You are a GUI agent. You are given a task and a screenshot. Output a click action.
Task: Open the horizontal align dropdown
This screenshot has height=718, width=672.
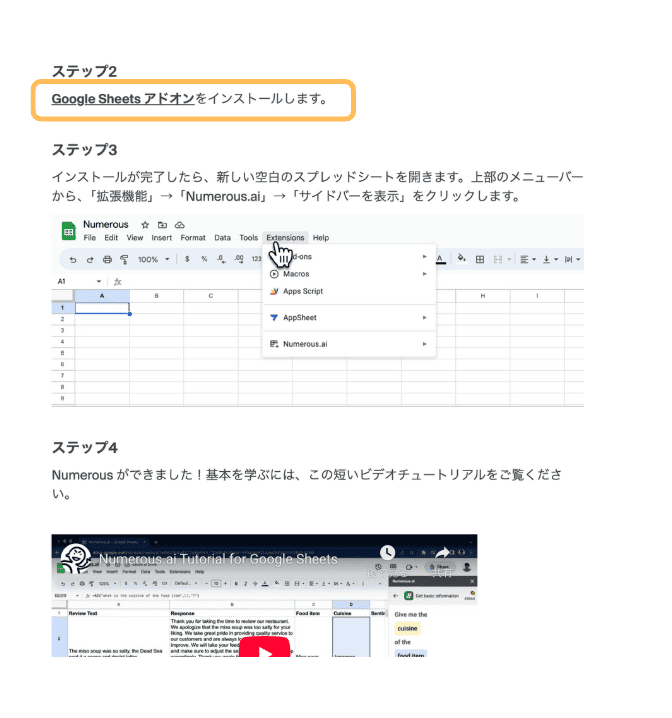[528, 260]
